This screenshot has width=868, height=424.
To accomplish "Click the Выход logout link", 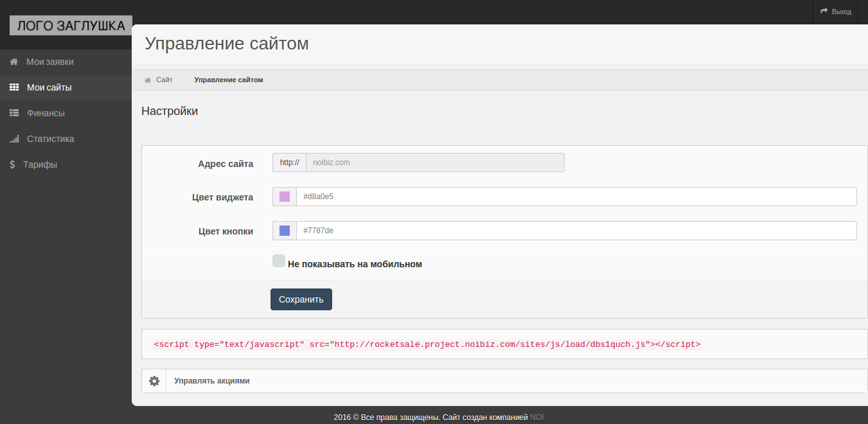I will pos(841,12).
